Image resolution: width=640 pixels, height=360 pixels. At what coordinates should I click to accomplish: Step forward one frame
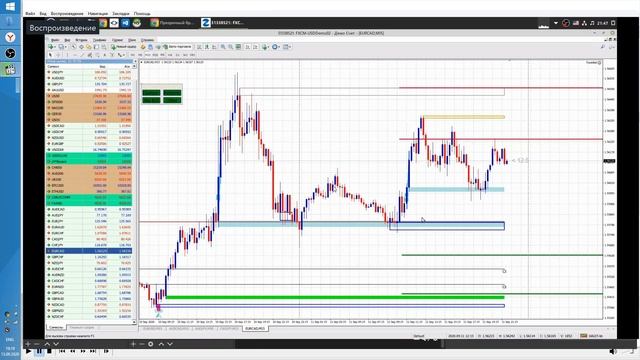pos(106,351)
